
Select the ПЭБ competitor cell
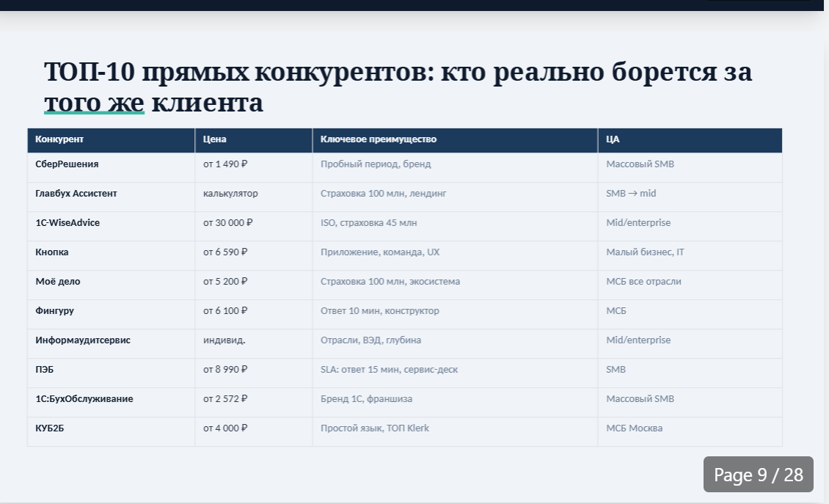click(111, 373)
